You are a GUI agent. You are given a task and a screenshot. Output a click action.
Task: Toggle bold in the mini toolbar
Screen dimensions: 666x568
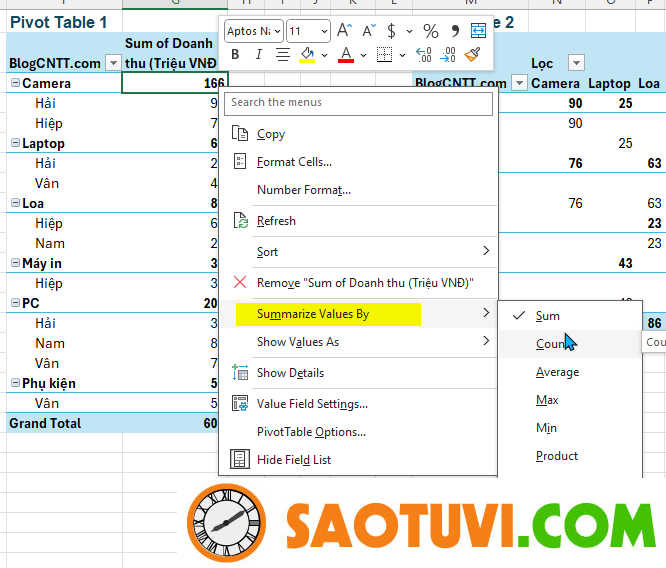(235, 55)
